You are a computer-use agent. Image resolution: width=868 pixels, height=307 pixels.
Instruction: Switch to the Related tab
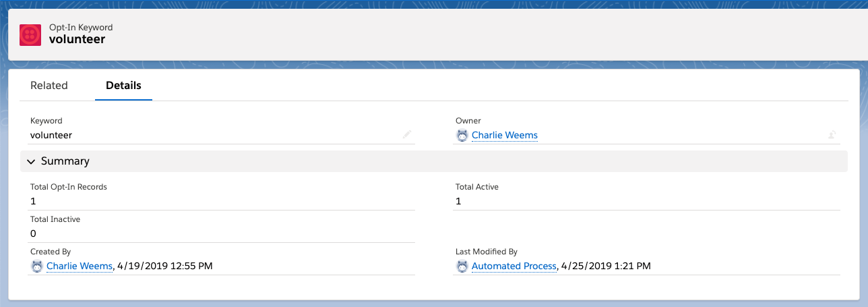pos(49,86)
